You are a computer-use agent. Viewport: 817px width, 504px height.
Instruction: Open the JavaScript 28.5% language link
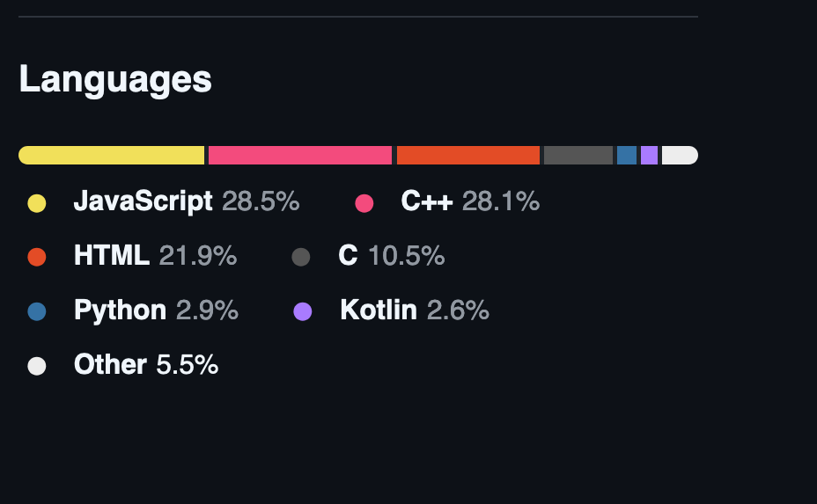pyautogui.click(x=186, y=201)
